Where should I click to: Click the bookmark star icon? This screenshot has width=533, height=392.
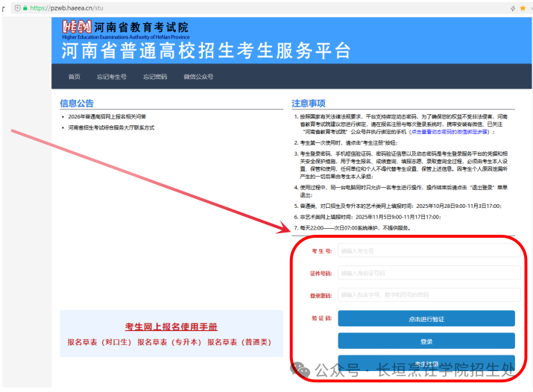pyautogui.click(x=513, y=7)
